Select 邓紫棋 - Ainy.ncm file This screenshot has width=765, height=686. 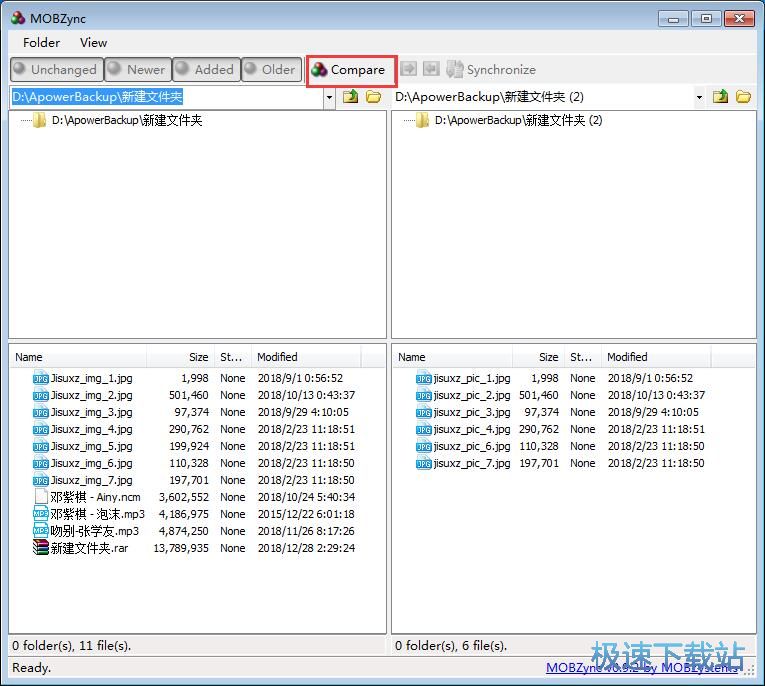point(95,497)
